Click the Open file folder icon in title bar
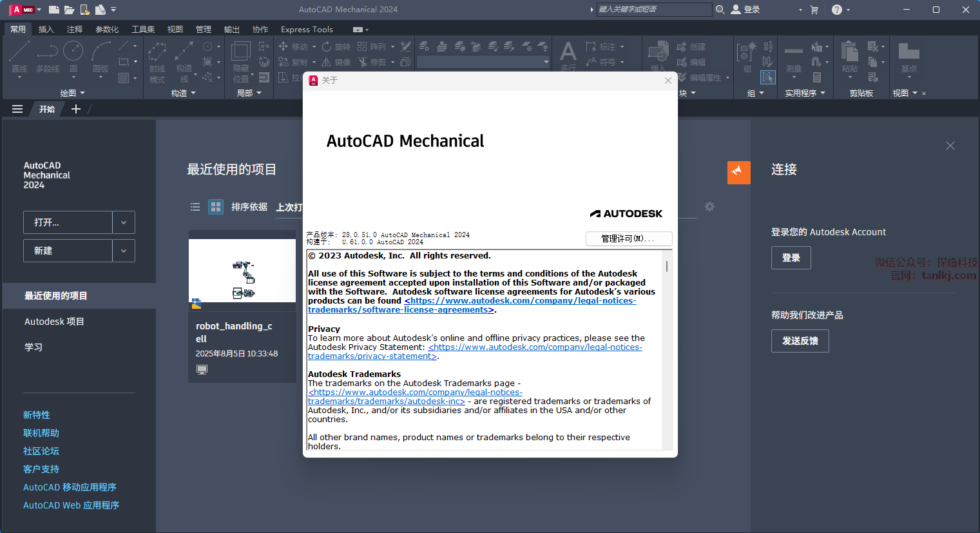This screenshot has height=533, width=980. tap(69, 10)
